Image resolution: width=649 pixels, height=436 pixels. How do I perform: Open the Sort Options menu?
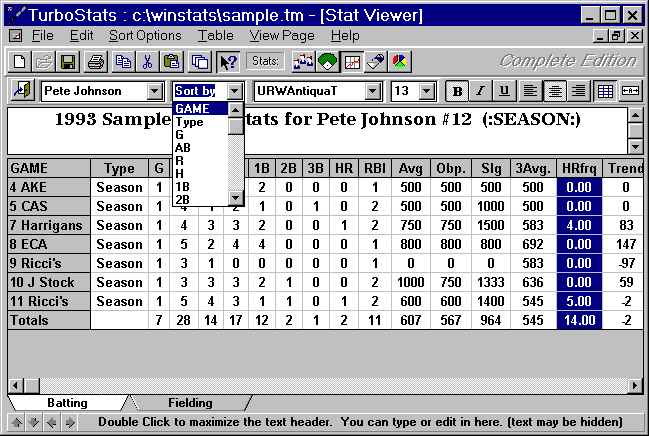click(x=145, y=35)
